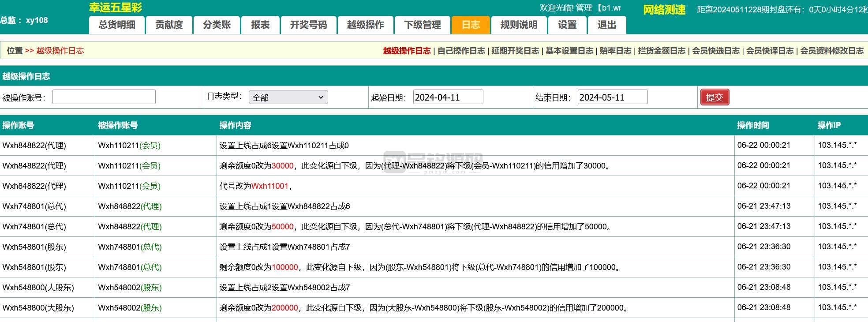The height and width of the screenshot is (322, 868).
Task: Open the 拦货金额日志 link
Action: pos(662,51)
